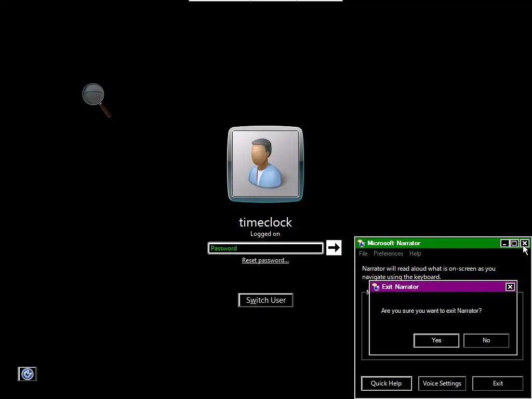Submit password with the arrow button

tap(334, 248)
